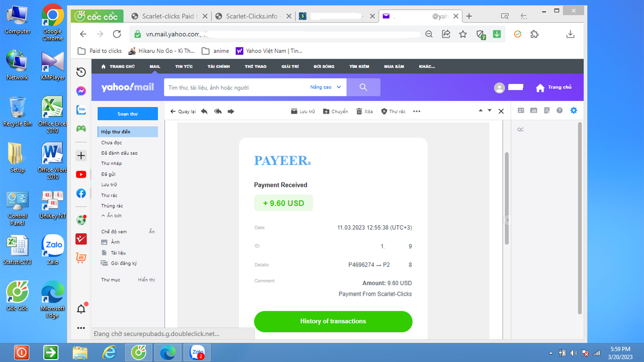The height and width of the screenshot is (362, 644).
Task: Reload the current page
Action: pyautogui.click(x=117, y=34)
